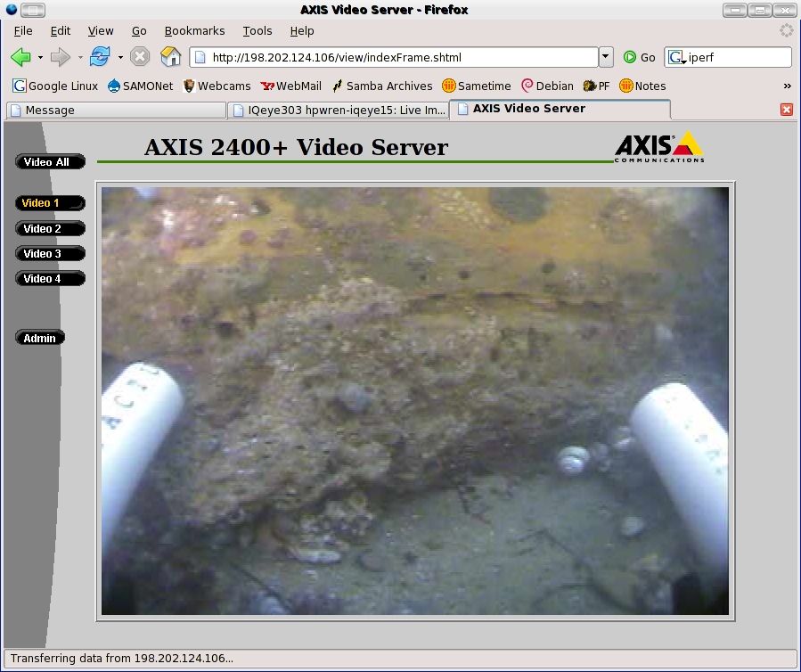
Task: Expand the URL history dropdown
Action: tap(606, 57)
